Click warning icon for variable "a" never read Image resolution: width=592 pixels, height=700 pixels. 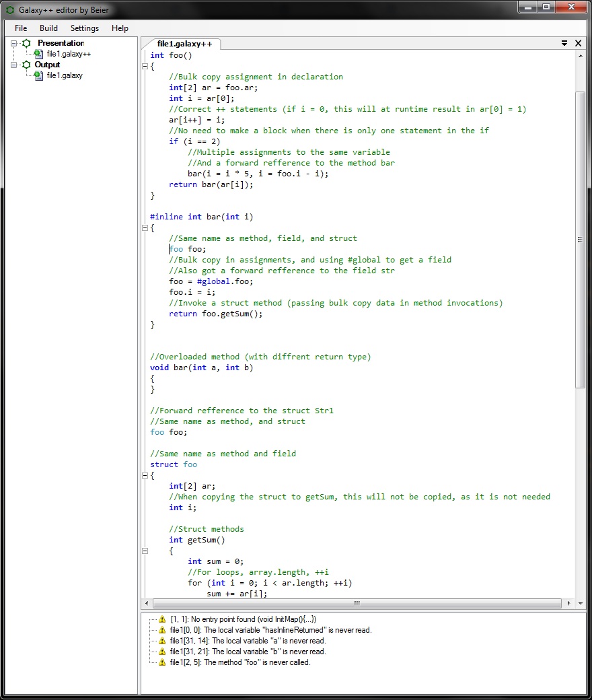(161, 641)
